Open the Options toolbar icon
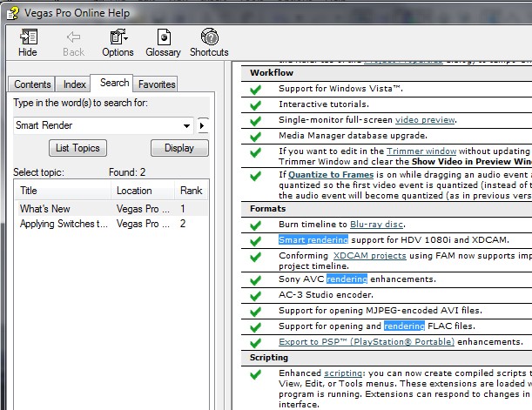532x410 pixels. (x=118, y=43)
